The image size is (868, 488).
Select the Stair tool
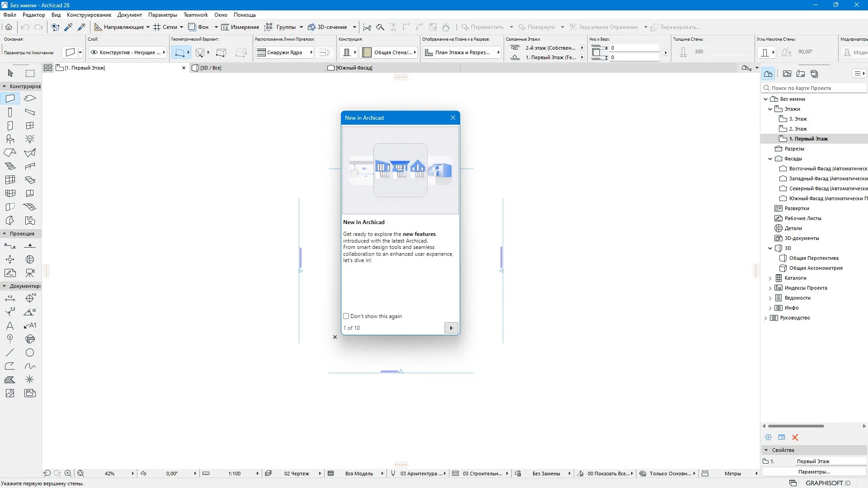[10, 166]
